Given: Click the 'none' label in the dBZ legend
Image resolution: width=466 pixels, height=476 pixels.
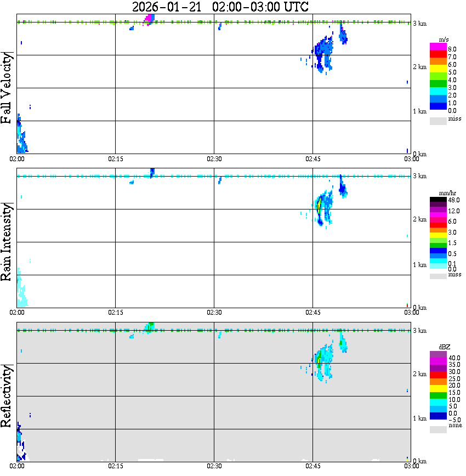Looking at the screenshot, I should [455, 426].
